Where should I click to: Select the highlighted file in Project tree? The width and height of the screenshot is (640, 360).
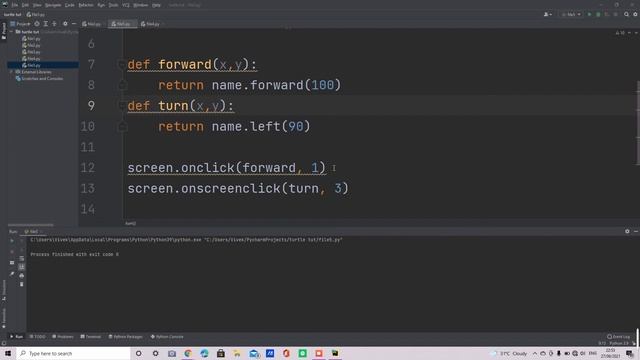tap(43, 65)
